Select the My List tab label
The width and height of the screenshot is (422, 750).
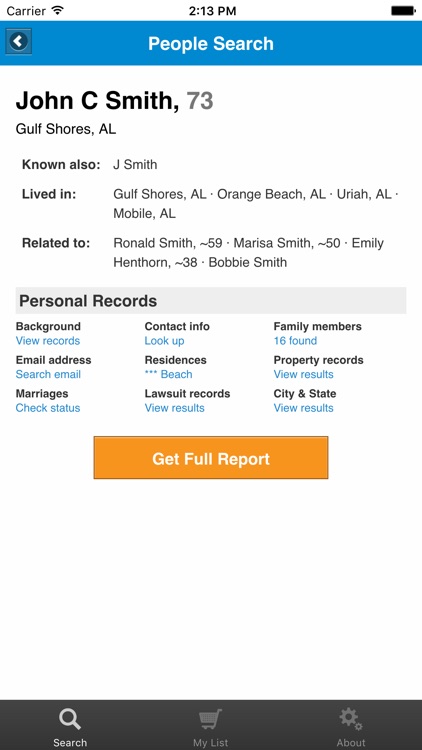(x=211, y=743)
